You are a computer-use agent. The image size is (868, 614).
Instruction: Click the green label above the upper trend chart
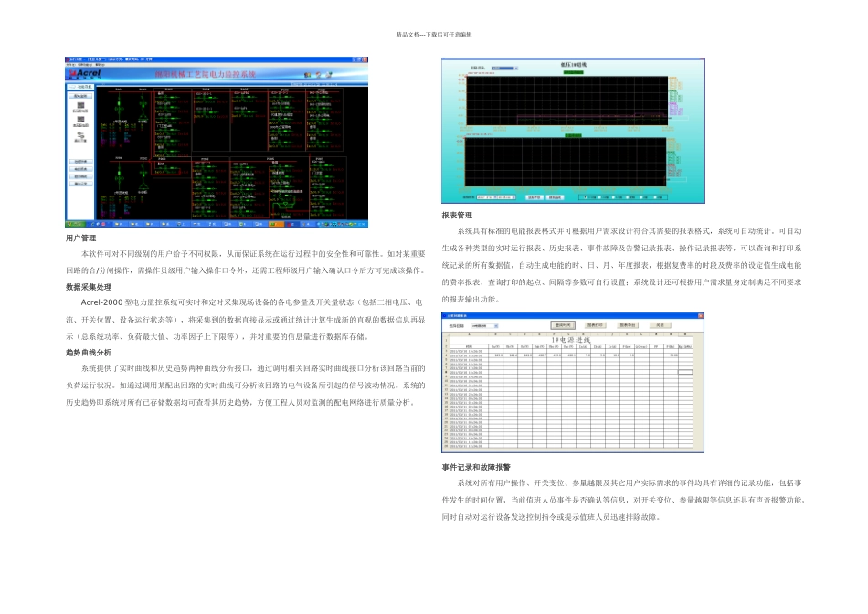(x=574, y=72)
